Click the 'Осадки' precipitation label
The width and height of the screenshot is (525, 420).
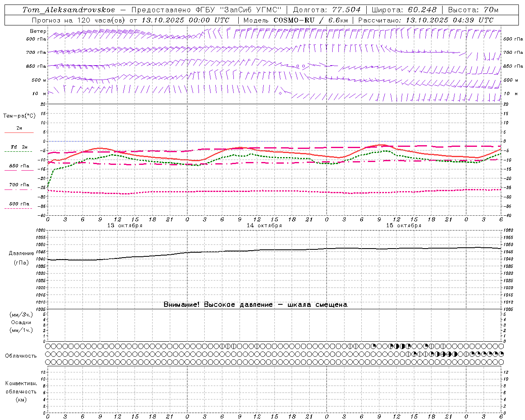pyautogui.click(x=21, y=322)
